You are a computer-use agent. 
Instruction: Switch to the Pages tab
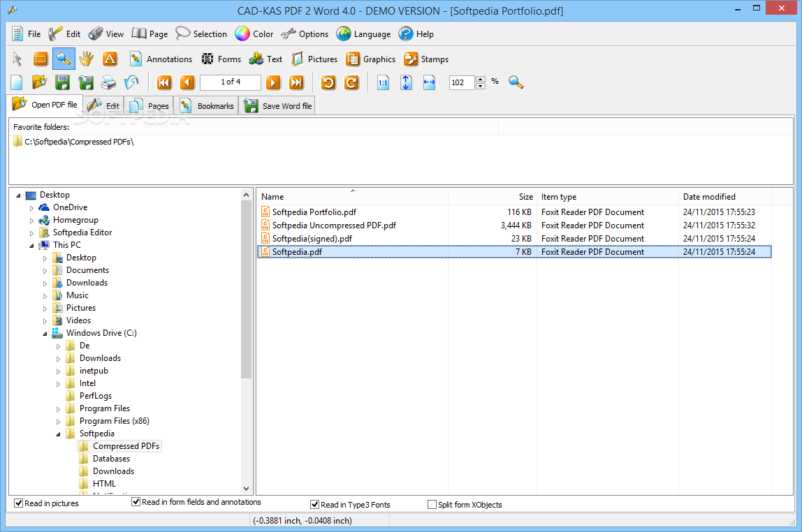point(150,106)
